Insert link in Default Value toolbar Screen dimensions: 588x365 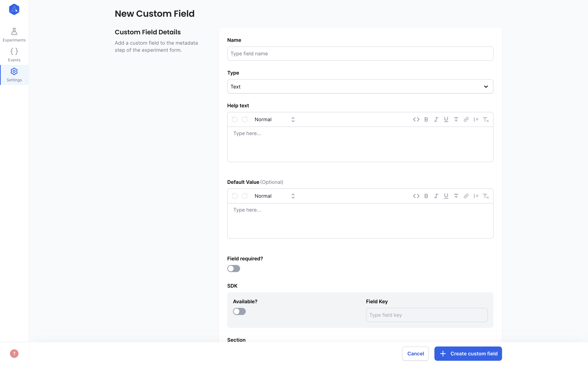pos(466,196)
